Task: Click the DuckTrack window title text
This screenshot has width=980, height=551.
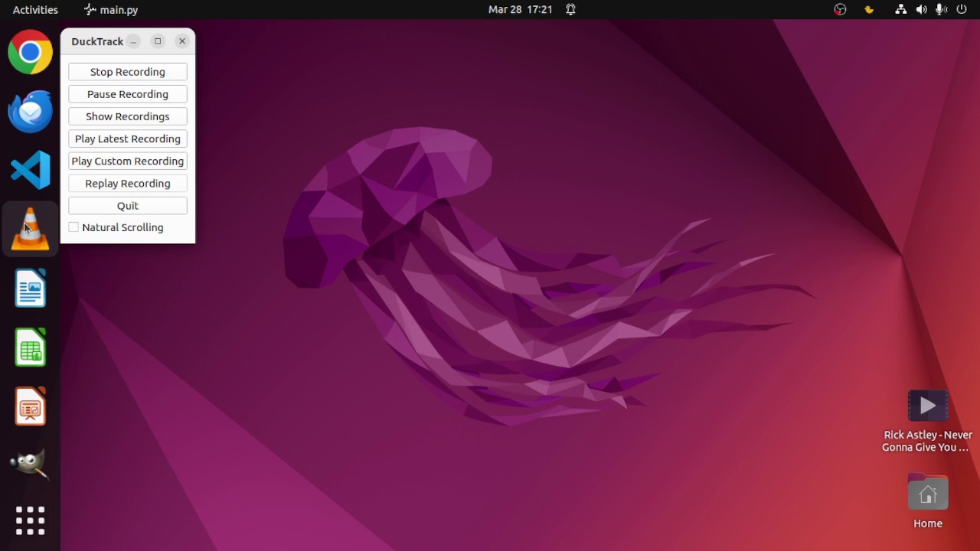Action: point(97,41)
